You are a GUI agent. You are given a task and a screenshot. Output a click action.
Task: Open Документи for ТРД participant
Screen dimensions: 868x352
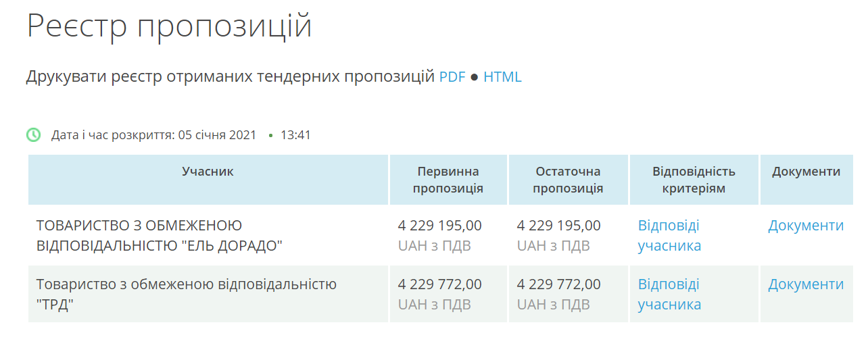coord(806,284)
